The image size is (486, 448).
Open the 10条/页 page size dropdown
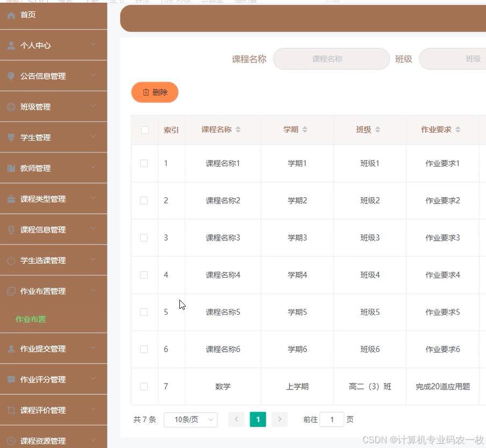pos(191,420)
